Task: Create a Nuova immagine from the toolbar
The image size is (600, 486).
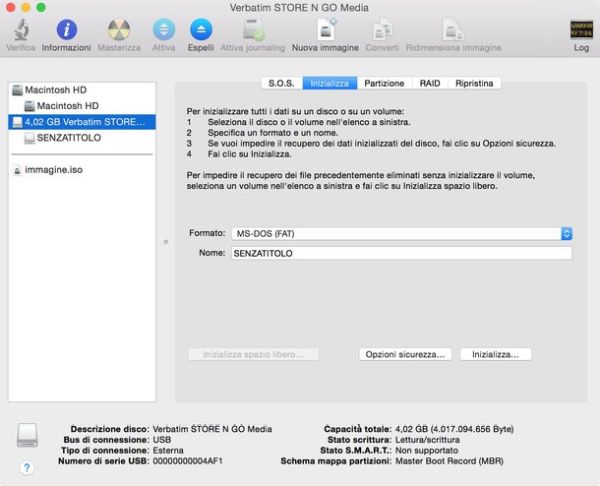Action: (x=326, y=29)
